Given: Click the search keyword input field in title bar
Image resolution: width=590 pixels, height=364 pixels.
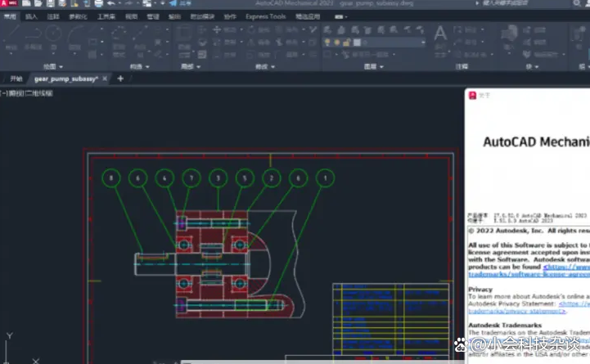Looking at the screenshot, I should (x=505, y=3).
